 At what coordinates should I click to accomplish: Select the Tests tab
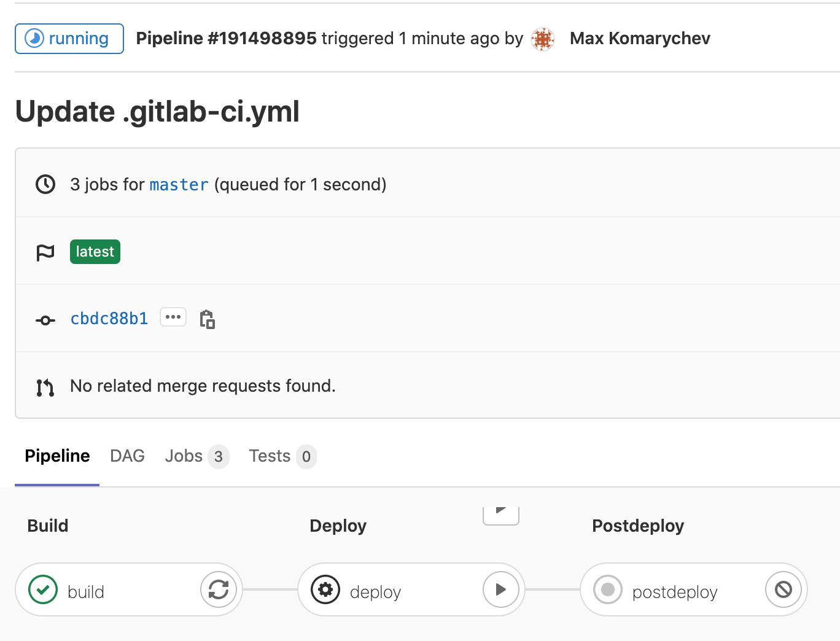tap(270, 456)
